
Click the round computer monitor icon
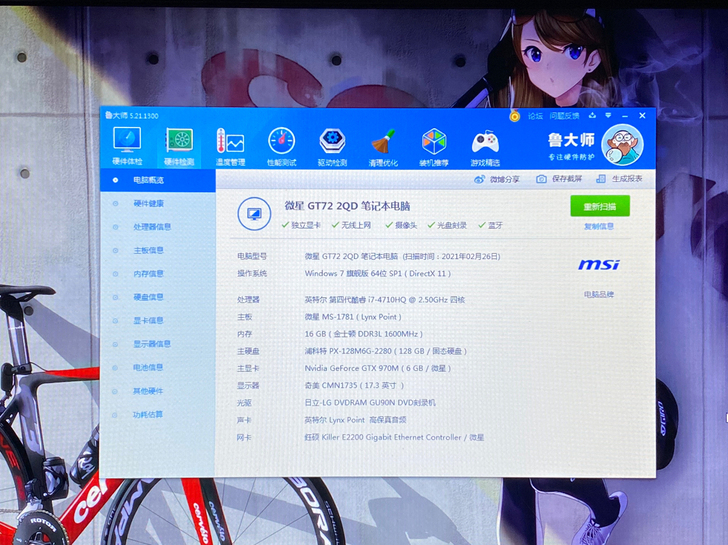click(x=254, y=214)
